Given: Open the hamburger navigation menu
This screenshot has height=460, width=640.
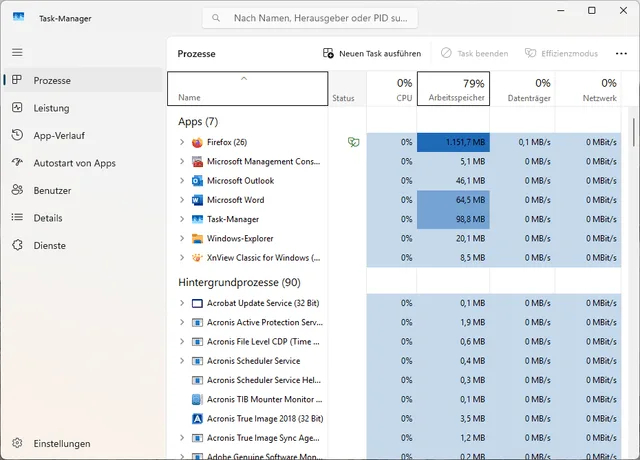Looking at the screenshot, I should point(17,51).
